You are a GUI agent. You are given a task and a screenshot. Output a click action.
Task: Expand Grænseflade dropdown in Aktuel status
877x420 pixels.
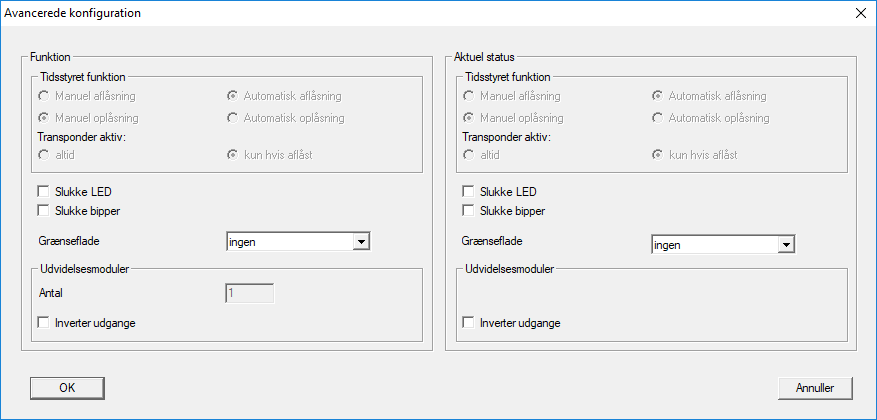pyautogui.click(x=786, y=243)
